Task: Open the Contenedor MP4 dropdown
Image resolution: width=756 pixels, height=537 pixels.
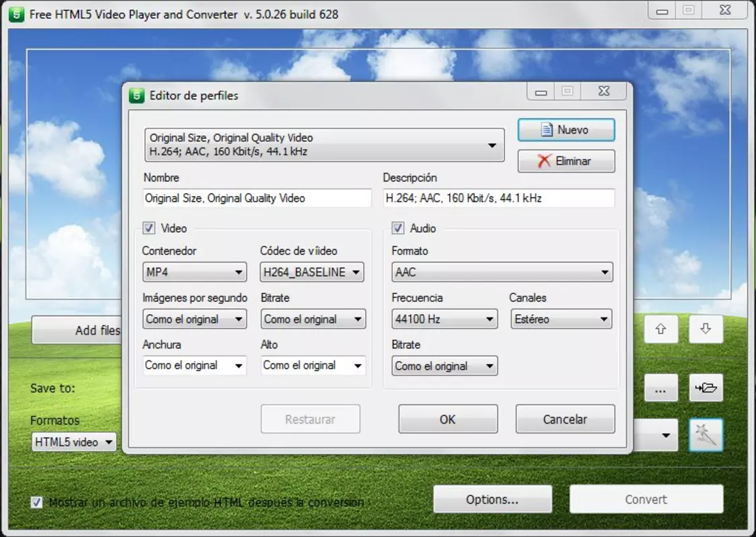Action: (x=194, y=272)
